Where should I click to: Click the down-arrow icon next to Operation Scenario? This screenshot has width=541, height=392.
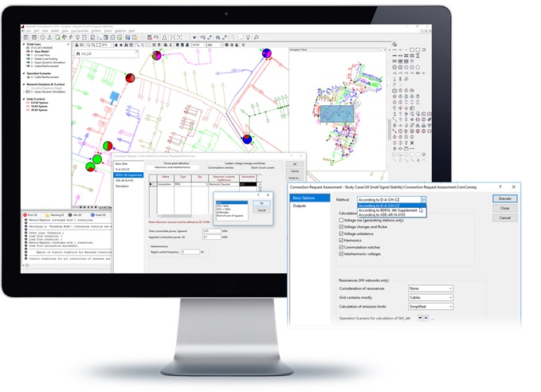point(420,318)
